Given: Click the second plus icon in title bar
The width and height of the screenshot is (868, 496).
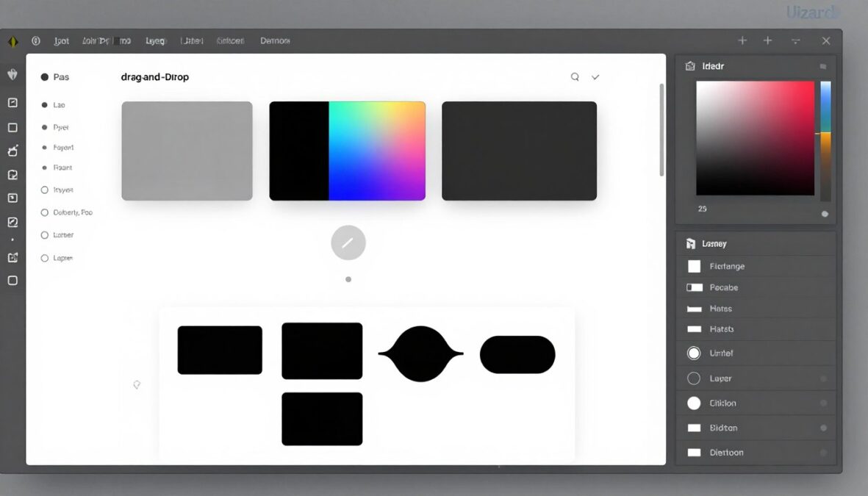Looking at the screenshot, I should (768, 40).
